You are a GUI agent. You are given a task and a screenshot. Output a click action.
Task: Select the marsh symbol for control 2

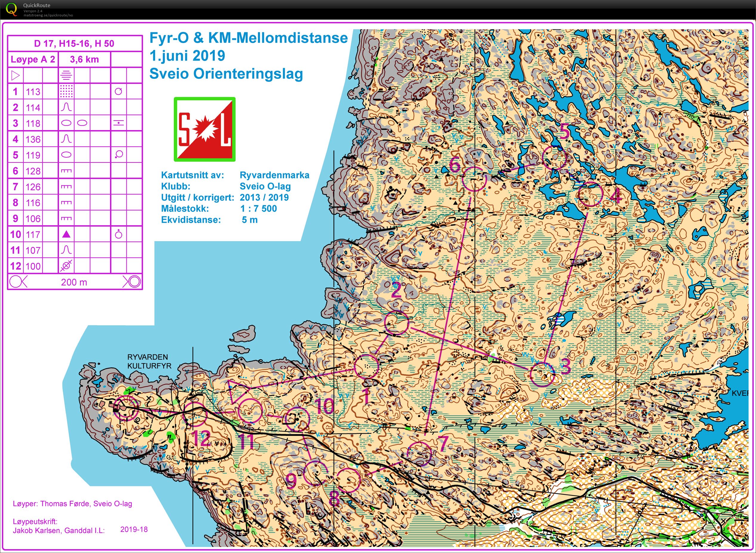[67, 107]
